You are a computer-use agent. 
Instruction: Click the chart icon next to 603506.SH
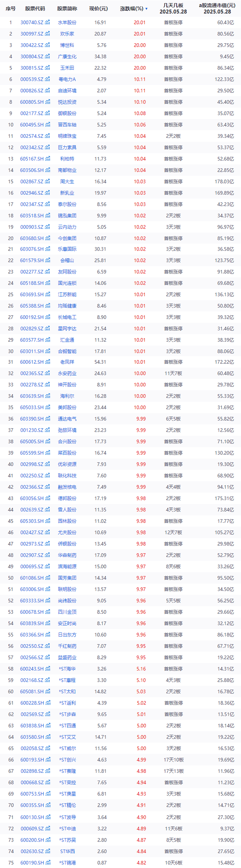point(47,170)
